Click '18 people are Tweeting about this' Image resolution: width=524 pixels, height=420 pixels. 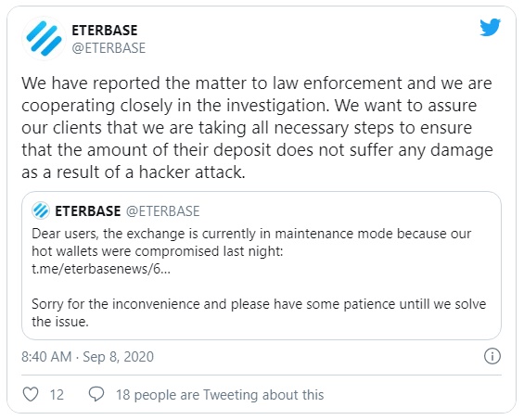coord(220,395)
